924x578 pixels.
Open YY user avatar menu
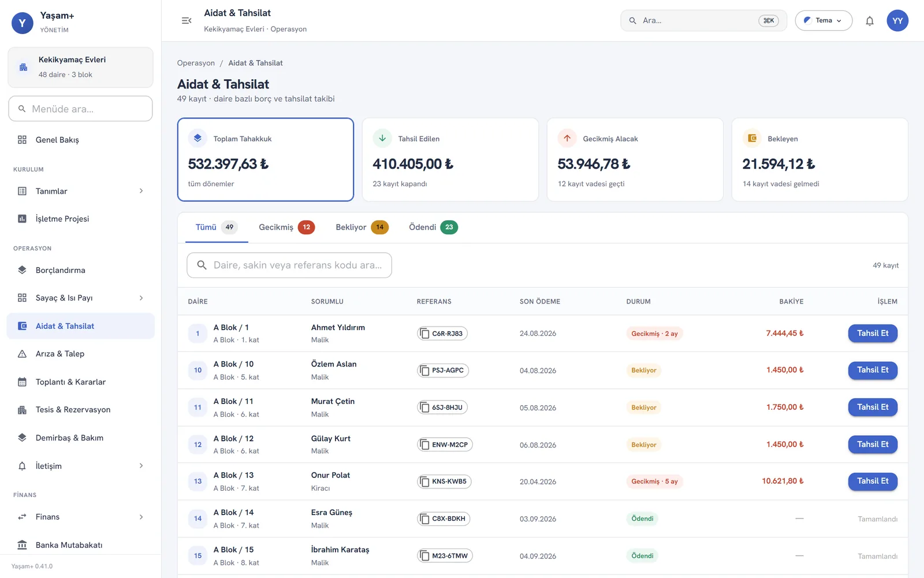coord(897,21)
